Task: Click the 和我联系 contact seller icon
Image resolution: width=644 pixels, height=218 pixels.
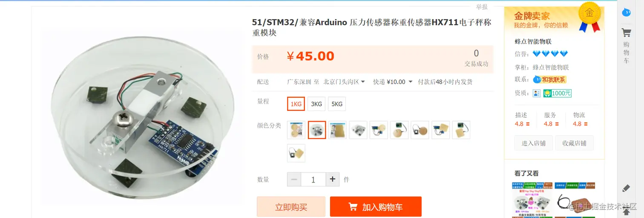Action: (550, 79)
